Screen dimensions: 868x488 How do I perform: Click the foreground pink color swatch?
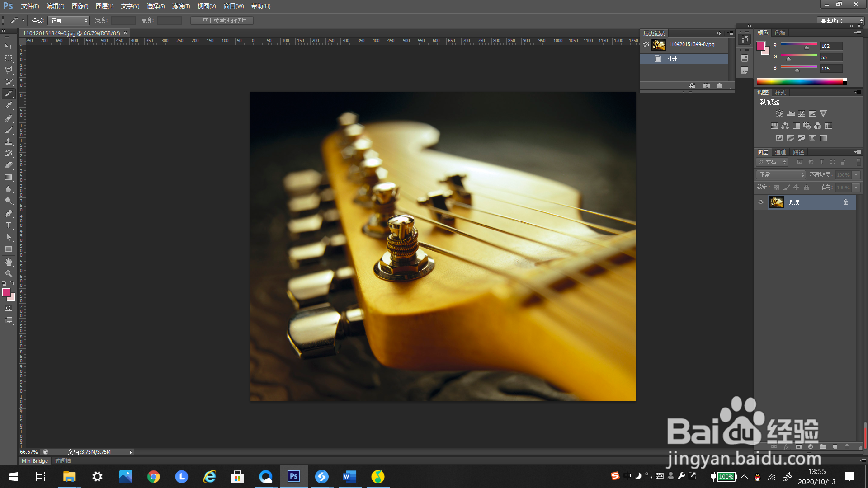(x=6, y=293)
